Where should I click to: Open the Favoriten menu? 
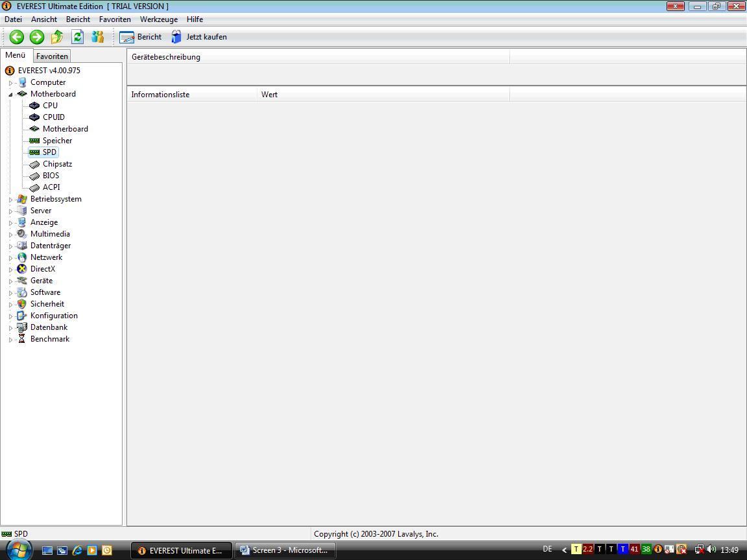115,19
